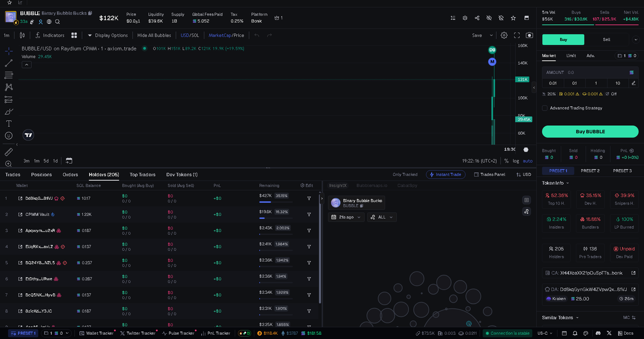Add token to favorites star in header

pyautogui.click(x=513, y=18)
